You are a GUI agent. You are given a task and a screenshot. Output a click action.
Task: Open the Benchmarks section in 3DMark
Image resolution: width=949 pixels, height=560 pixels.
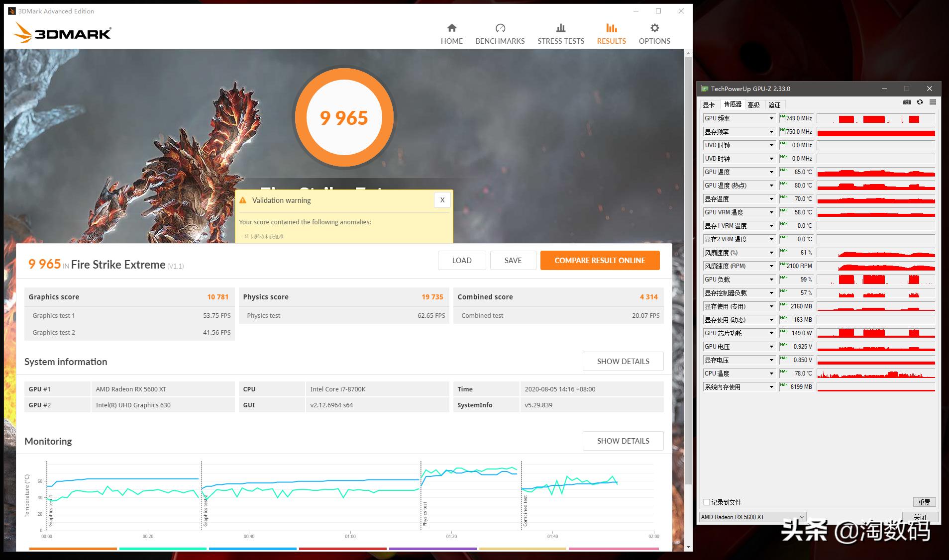[x=500, y=33]
